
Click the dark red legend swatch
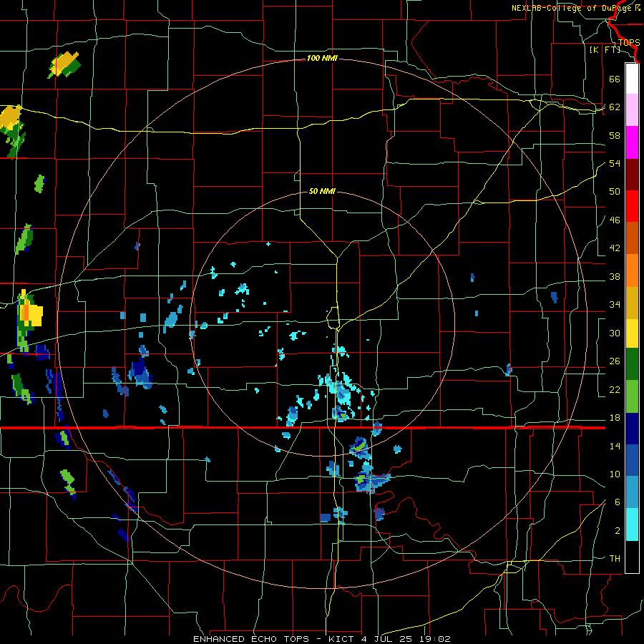pyautogui.click(x=632, y=174)
